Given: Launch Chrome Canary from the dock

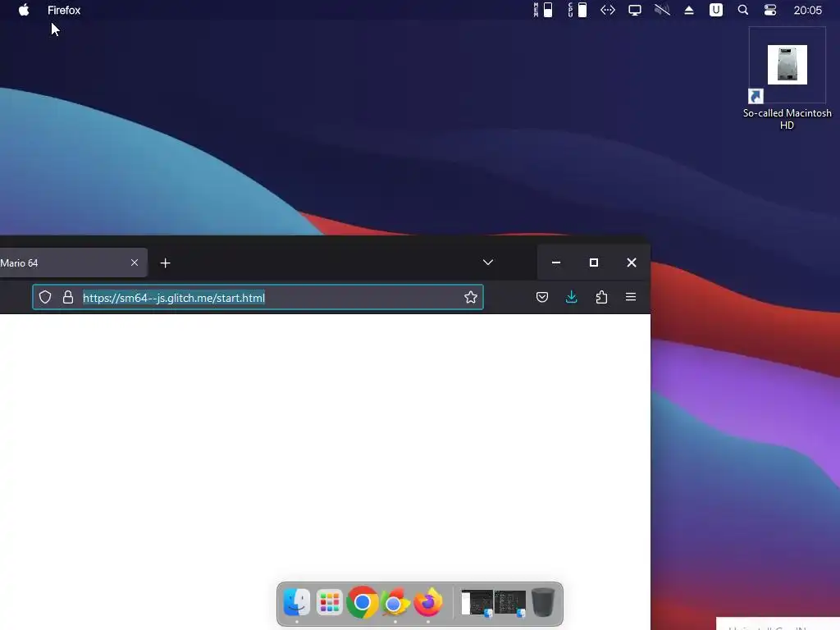Looking at the screenshot, I should click(395, 603).
